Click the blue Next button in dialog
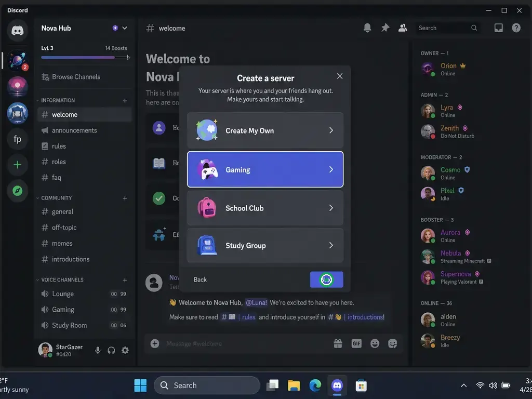Screen dimensions: 532x399 (x=326, y=280)
